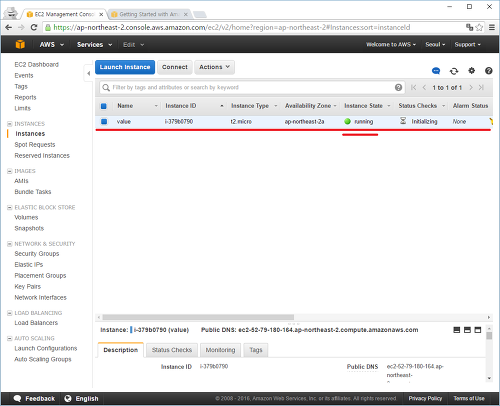The width and height of the screenshot is (500, 406).
Task: Open the Privacy Policy link
Action: 425,398
